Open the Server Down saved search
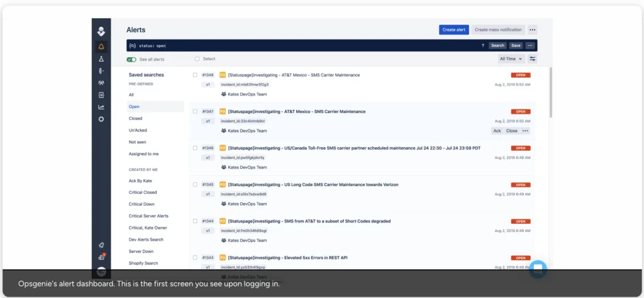Image resolution: width=644 pixels, height=298 pixels. point(141,251)
